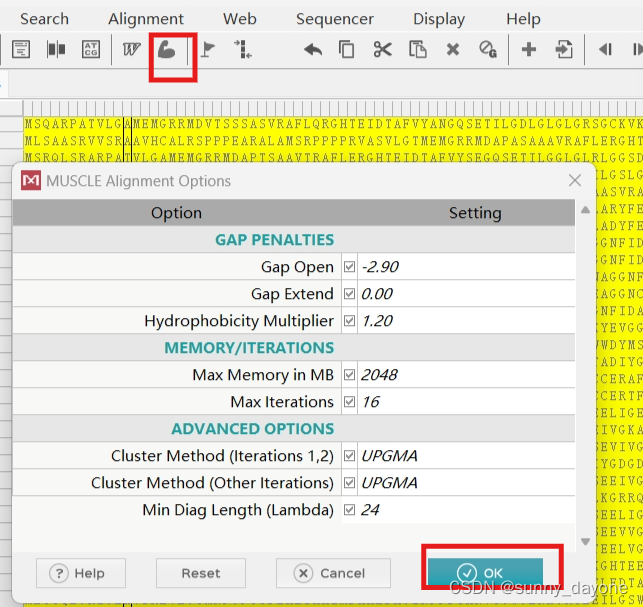
Task: Toggle the Max Iterations checkbox
Action: coord(349,402)
